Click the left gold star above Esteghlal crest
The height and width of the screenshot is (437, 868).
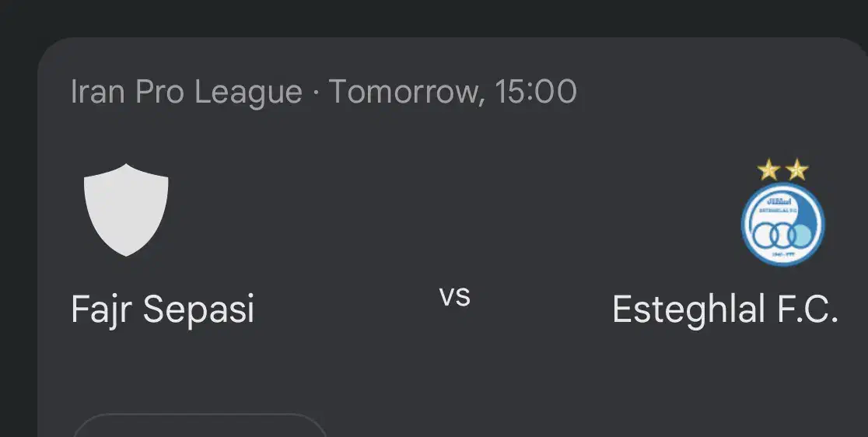pos(768,170)
